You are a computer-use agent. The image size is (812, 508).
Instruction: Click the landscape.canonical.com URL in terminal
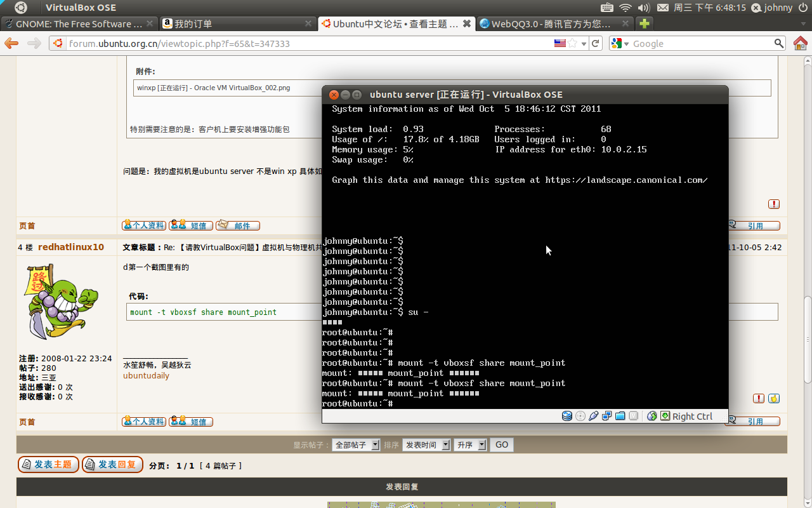[x=626, y=180]
